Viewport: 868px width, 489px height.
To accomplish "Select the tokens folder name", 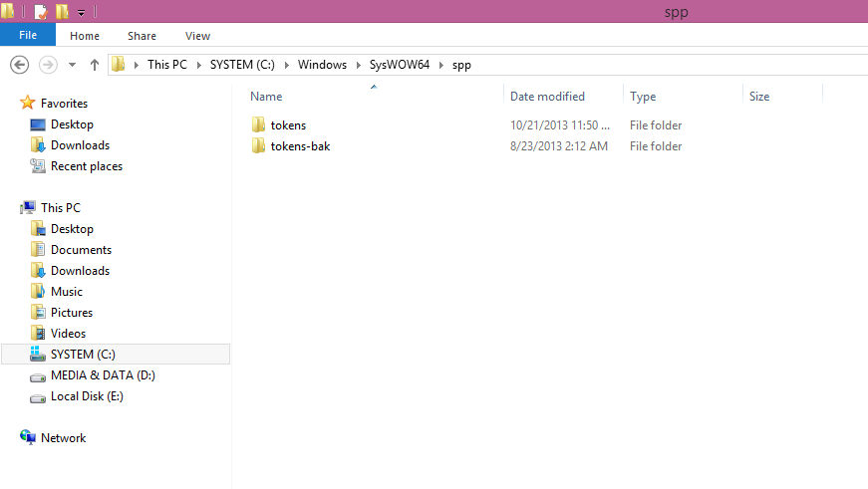I will (288, 125).
